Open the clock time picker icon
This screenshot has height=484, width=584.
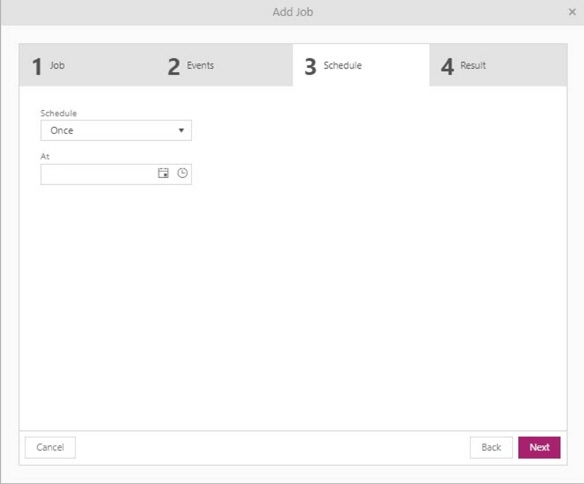(182, 173)
